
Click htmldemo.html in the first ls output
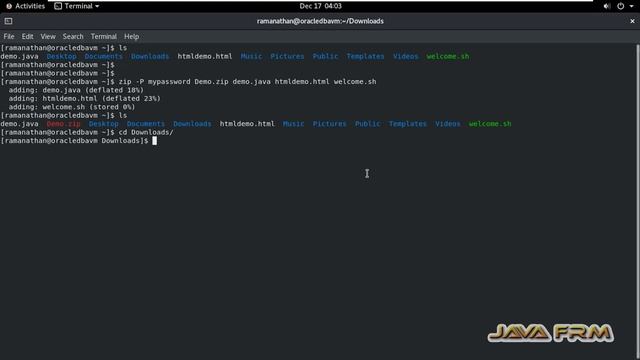205,56
